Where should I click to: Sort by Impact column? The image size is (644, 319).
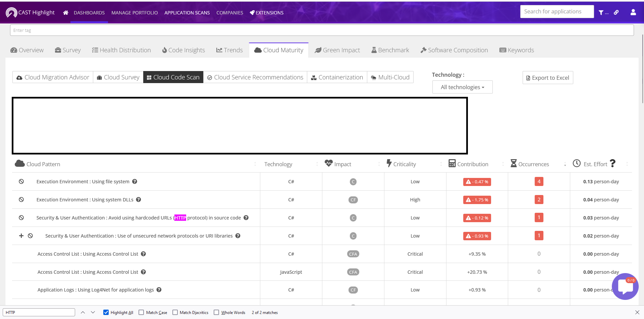(379, 164)
